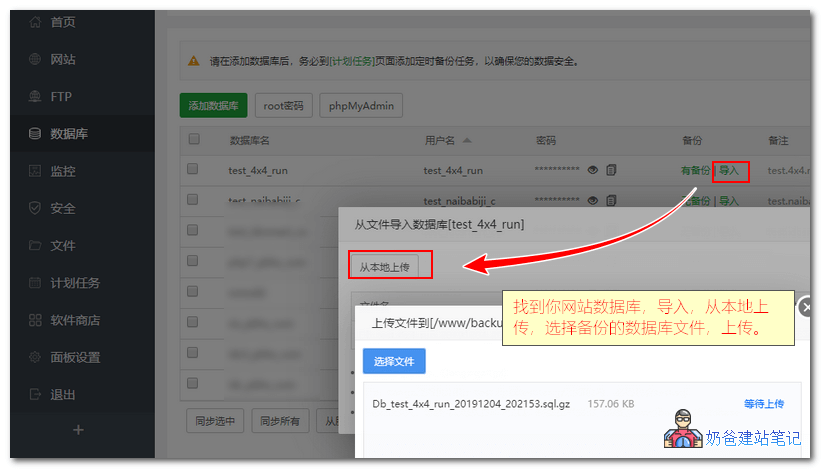The width and height of the screenshot is (821, 469).
Task: Click the plus icon at sidebar bottom
Action: (79, 430)
